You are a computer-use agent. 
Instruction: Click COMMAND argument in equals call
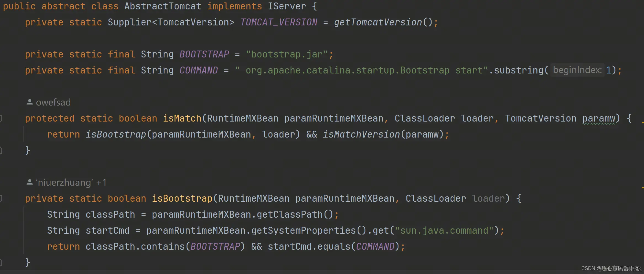(x=375, y=246)
